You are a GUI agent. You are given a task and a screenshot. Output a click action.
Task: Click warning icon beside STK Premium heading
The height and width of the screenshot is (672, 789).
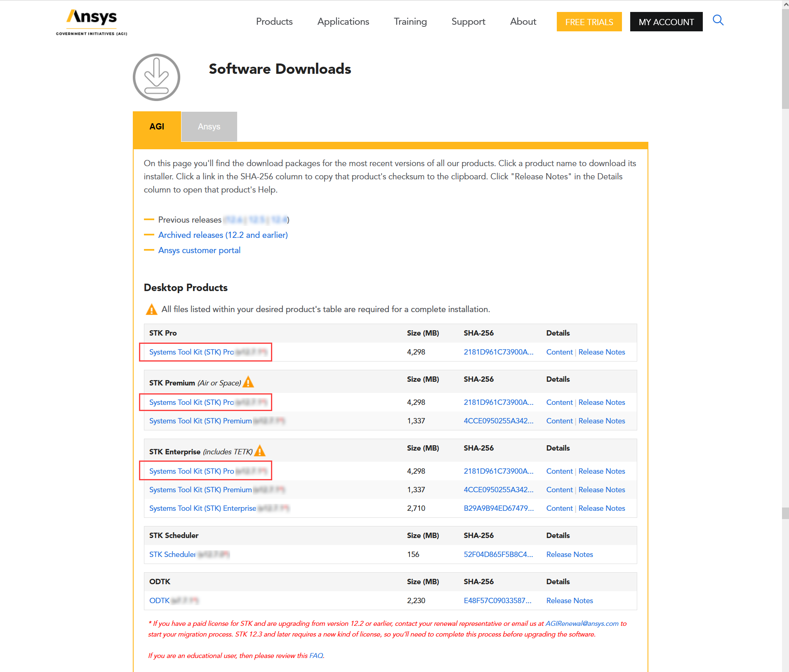coord(248,382)
